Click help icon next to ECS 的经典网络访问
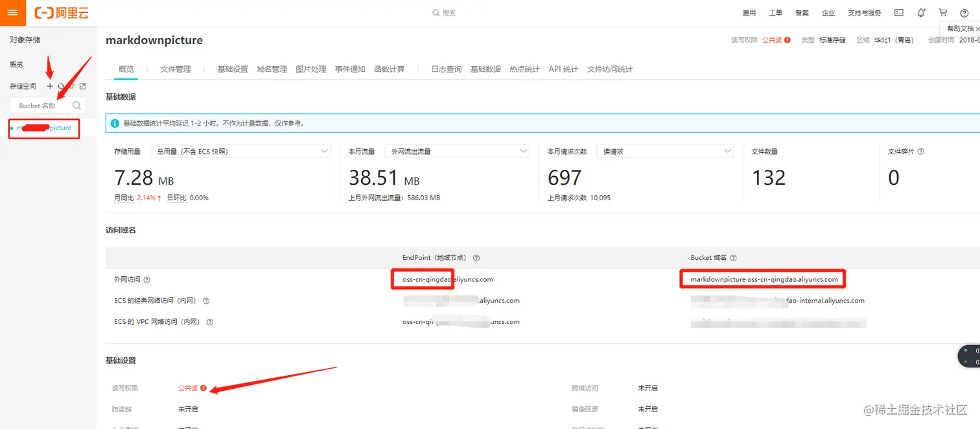 pos(206,301)
